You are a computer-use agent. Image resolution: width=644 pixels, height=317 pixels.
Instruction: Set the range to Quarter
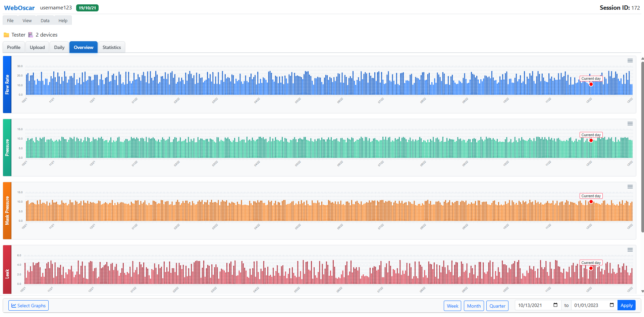[x=497, y=306]
